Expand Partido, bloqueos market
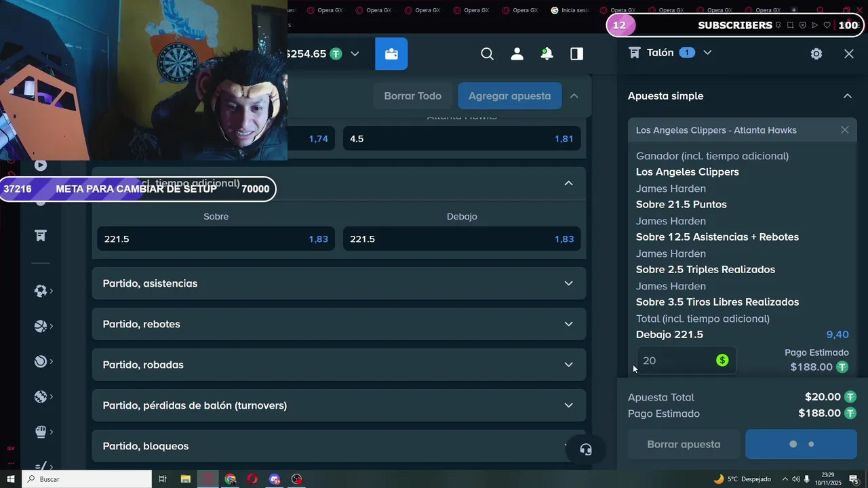This screenshot has height=488, width=868. click(x=339, y=446)
